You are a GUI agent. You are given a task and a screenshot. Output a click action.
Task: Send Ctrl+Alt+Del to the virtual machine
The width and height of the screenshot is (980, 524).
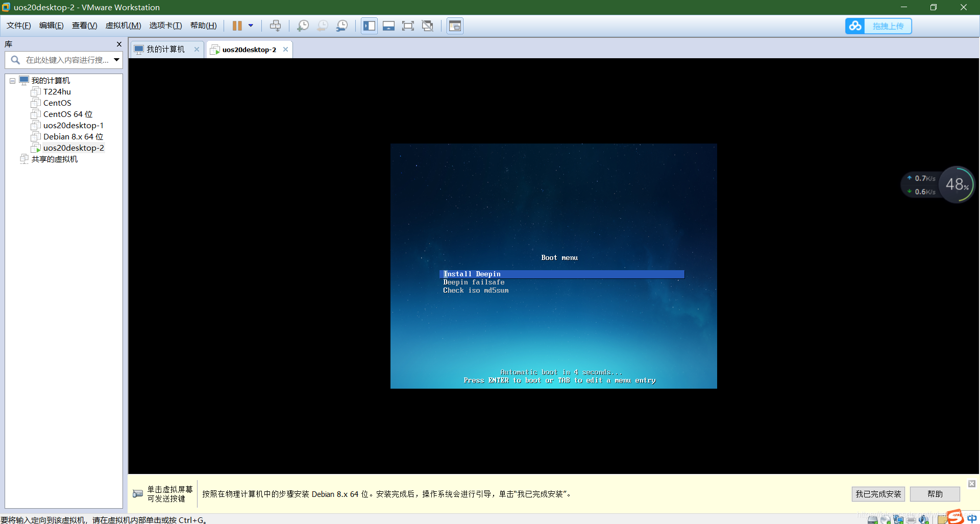pos(276,26)
